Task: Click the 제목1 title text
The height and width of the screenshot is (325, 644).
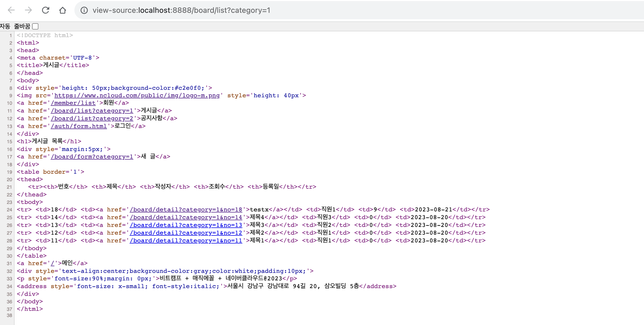Action: [257, 241]
